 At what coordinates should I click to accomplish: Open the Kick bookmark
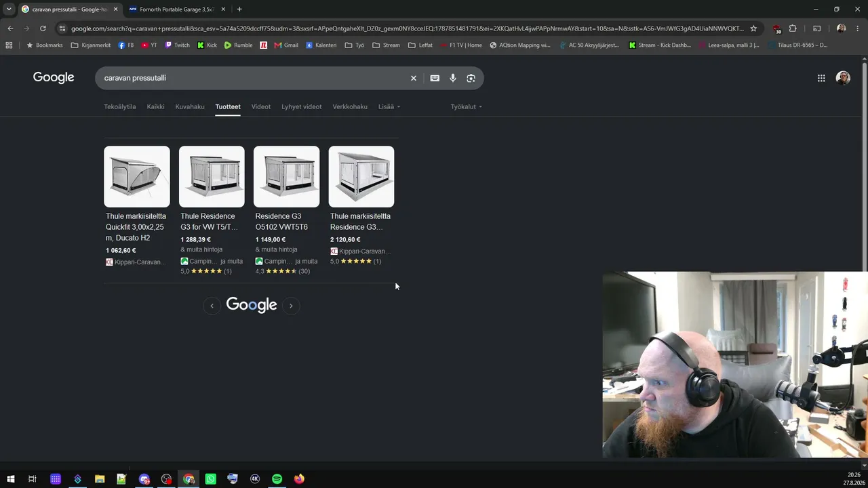pyautogui.click(x=207, y=45)
